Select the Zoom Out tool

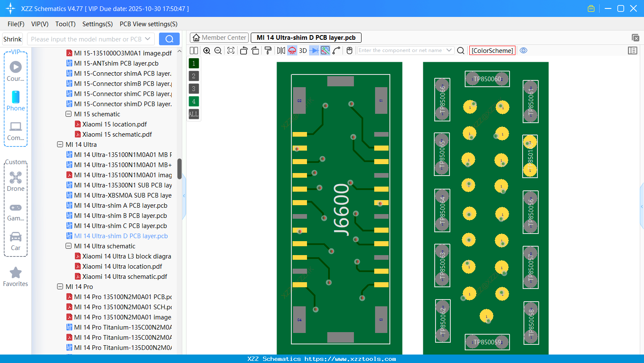pos(218,50)
